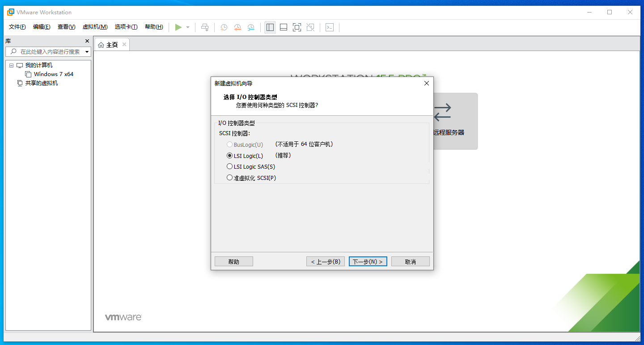Click the Send Ctrl+Alt+Del toolbar icon

205,27
